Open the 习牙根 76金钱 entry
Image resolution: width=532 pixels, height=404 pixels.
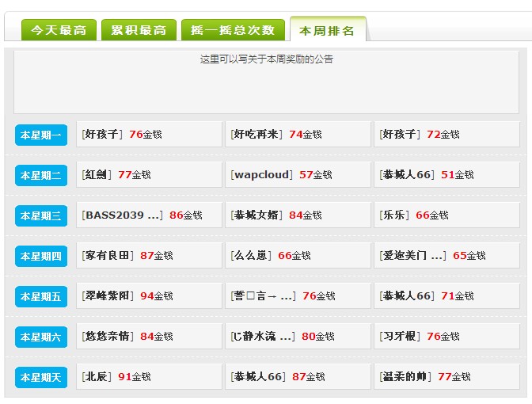446,337
